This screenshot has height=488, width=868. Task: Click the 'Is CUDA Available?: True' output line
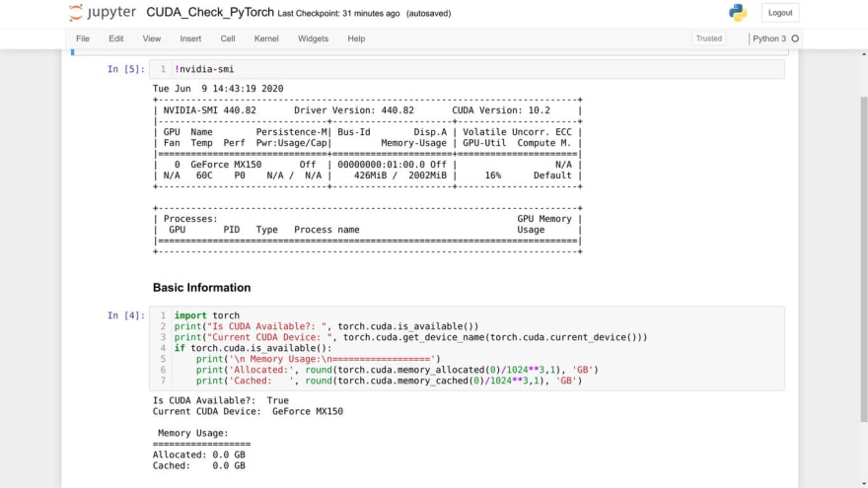coord(221,400)
